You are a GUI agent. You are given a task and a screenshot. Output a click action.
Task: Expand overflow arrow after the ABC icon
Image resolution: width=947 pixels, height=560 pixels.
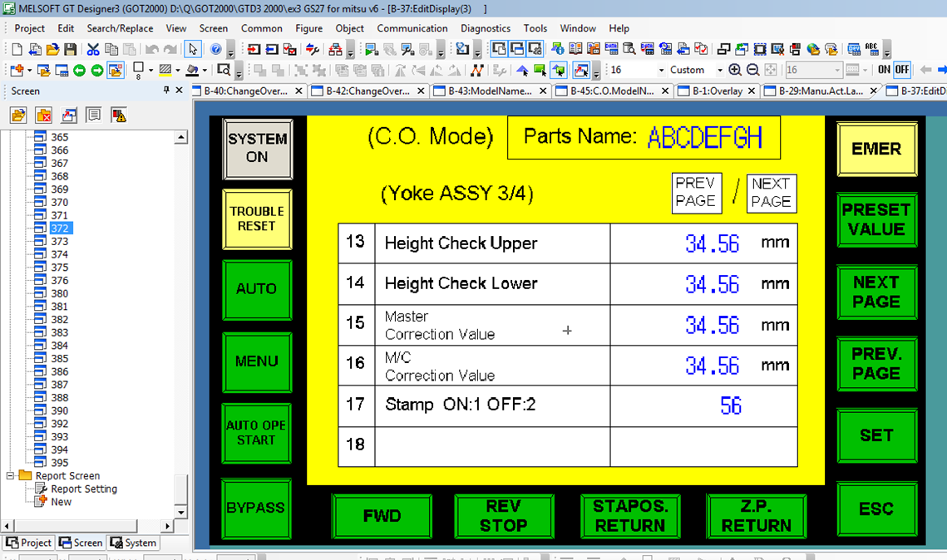[x=886, y=51]
